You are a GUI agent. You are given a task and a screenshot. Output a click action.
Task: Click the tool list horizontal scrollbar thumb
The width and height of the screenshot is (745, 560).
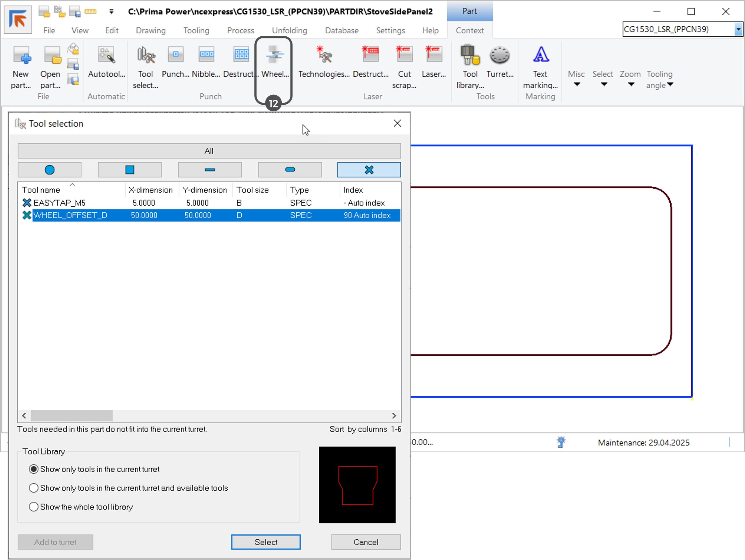tap(72, 415)
